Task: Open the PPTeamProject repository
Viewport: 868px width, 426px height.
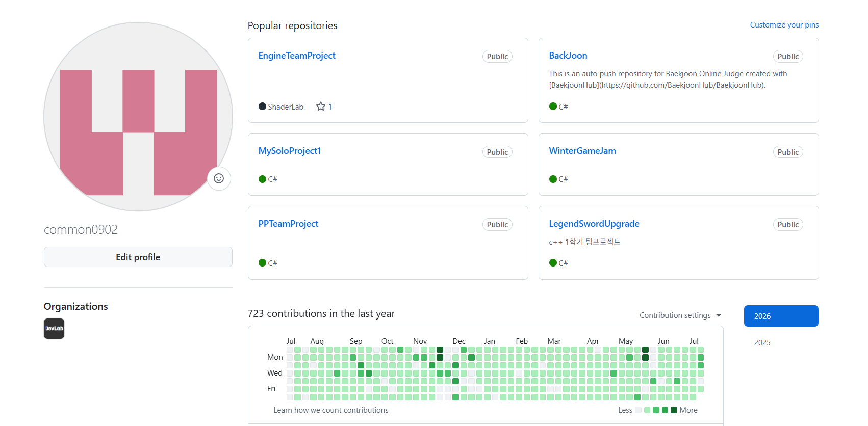Action: [x=288, y=224]
